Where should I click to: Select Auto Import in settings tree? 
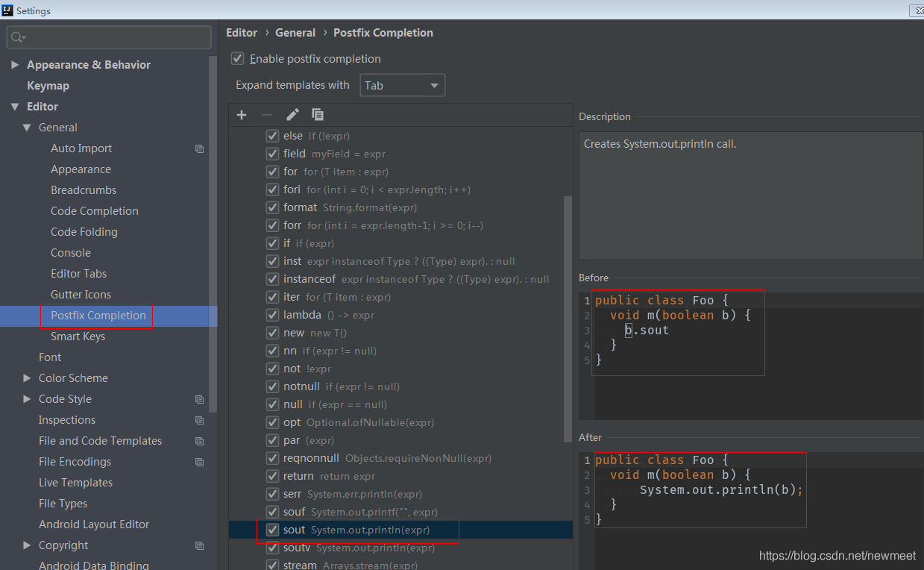[81, 148]
